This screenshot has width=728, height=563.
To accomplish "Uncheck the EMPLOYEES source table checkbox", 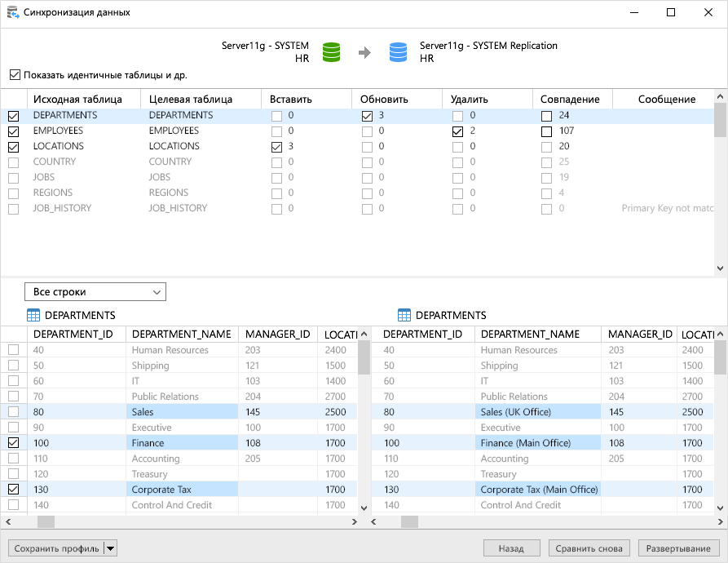I will coord(14,131).
